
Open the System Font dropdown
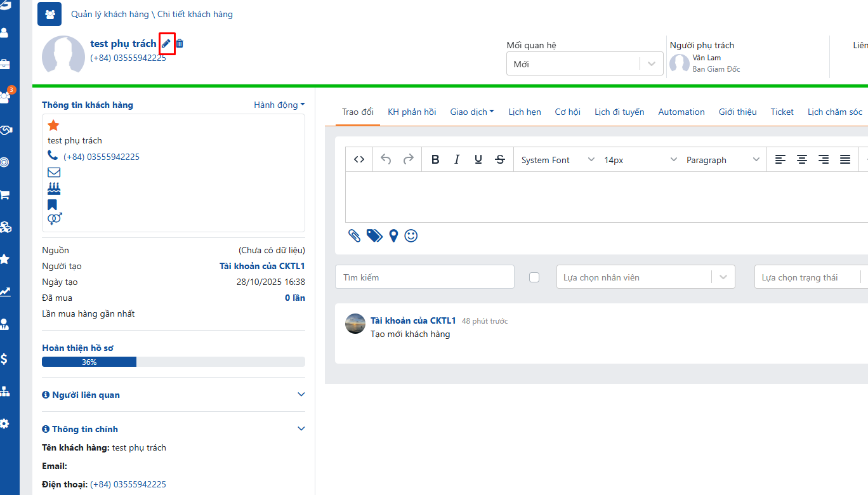pos(557,160)
